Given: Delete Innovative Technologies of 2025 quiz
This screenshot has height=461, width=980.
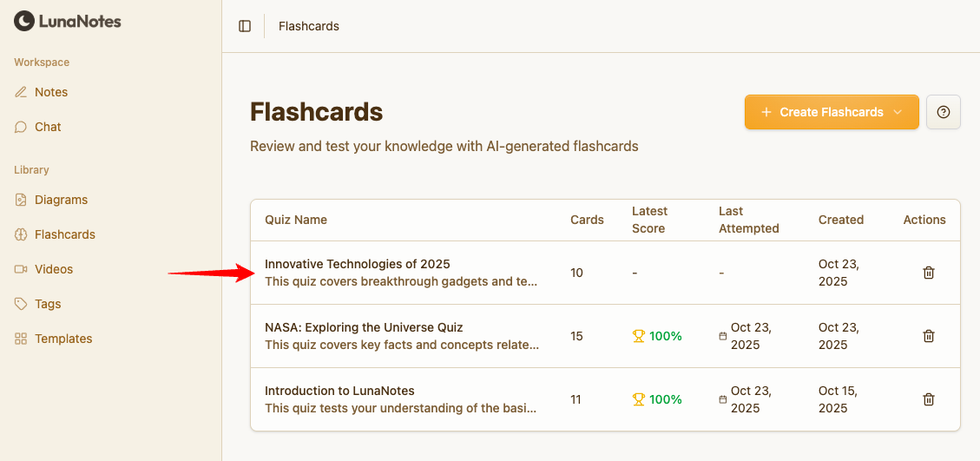Looking at the screenshot, I should click(928, 273).
